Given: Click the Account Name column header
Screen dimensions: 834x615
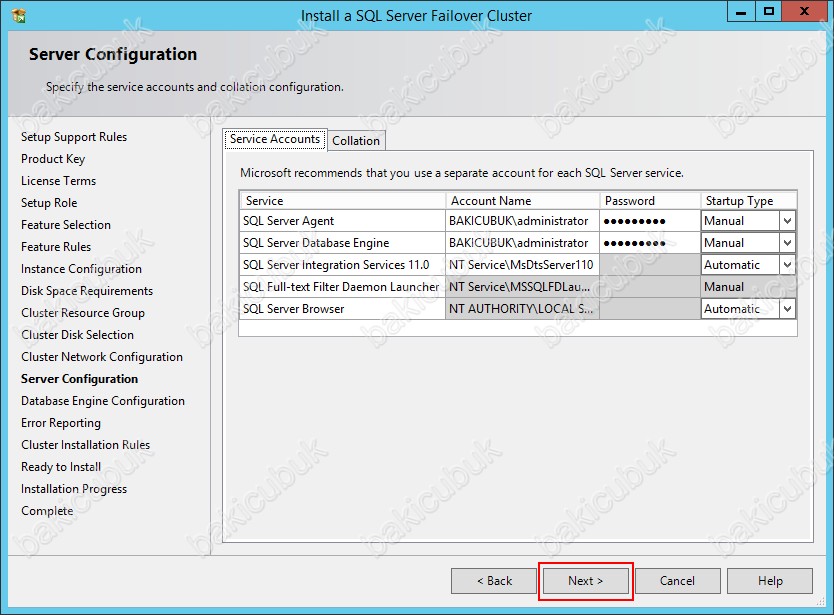Looking at the screenshot, I should (522, 201).
